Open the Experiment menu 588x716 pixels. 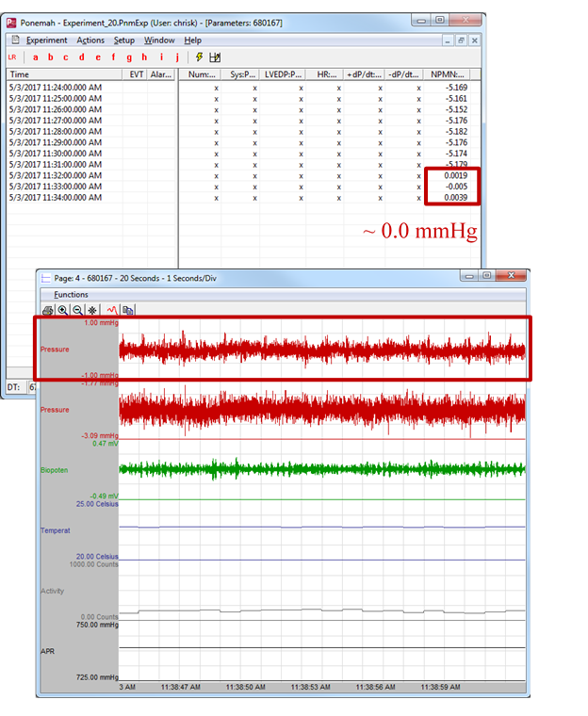(x=46, y=41)
